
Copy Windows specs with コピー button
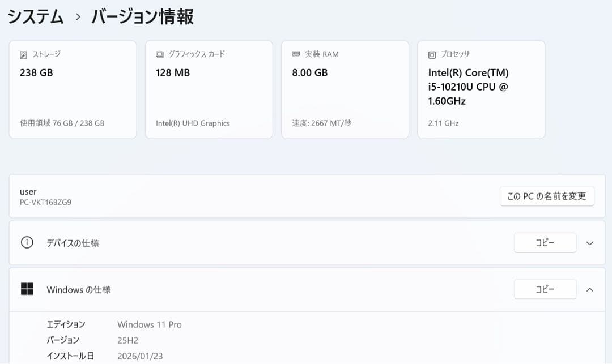coord(545,289)
